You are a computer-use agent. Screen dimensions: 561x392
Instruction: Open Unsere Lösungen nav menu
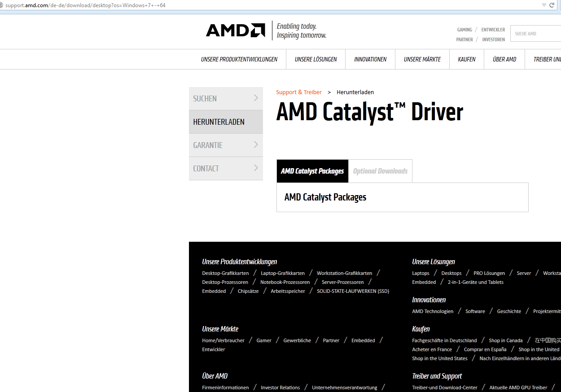coord(316,59)
